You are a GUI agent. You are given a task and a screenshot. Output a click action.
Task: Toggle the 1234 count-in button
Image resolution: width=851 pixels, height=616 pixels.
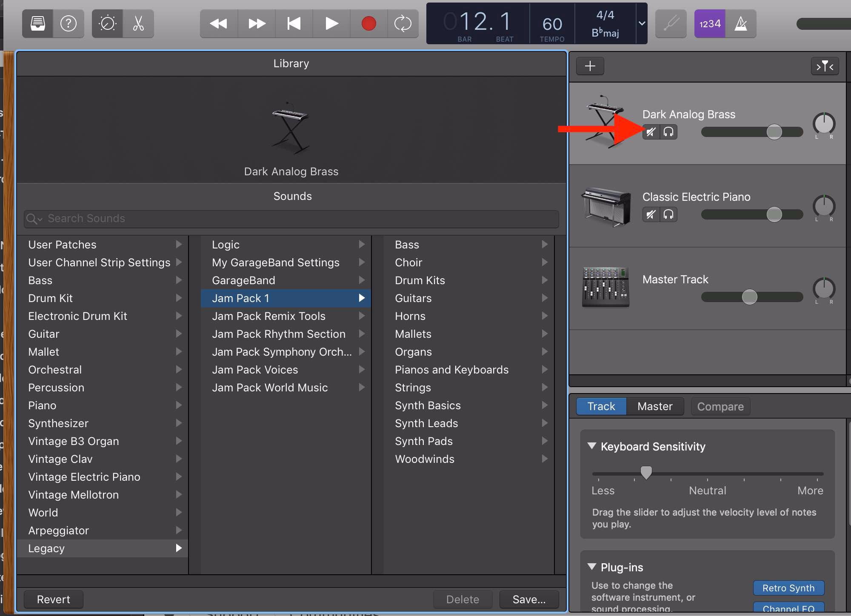pyautogui.click(x=710, y=23)
